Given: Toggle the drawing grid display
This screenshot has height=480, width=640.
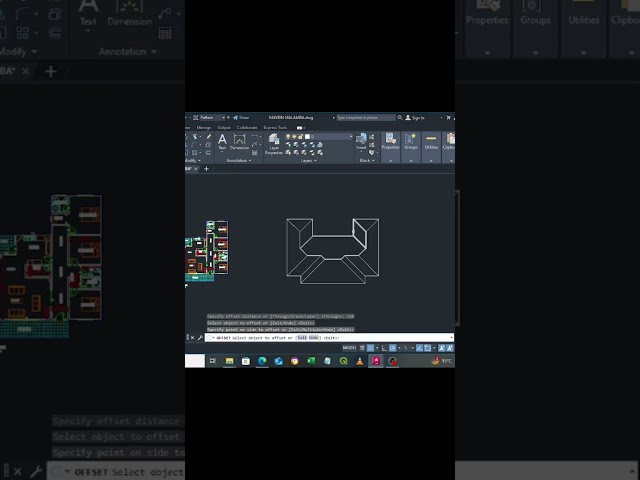Looking at the screenshot, I should pyautogui.click(x=362, y=348).
